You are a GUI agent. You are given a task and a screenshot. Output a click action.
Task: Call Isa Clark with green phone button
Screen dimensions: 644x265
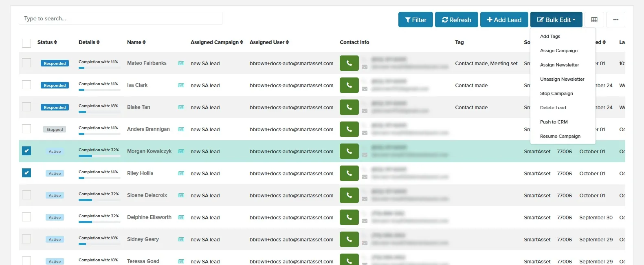pyautogui.click(x=349, y=85)
